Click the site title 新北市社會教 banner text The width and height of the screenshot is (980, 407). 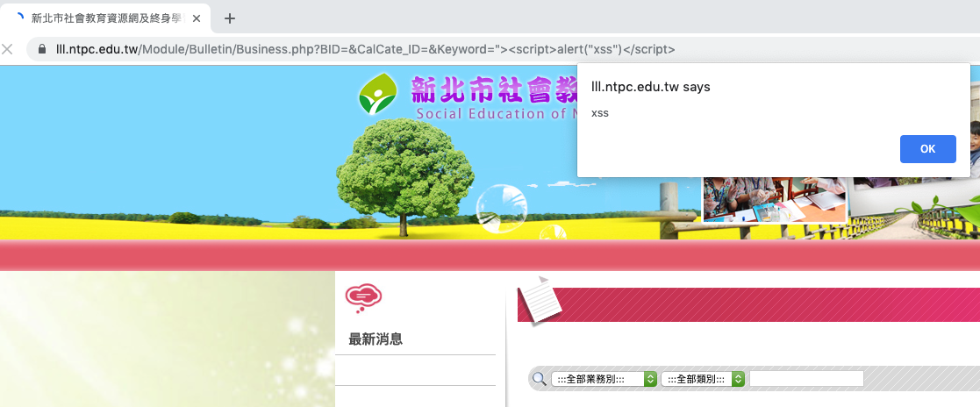pos(494,90)
